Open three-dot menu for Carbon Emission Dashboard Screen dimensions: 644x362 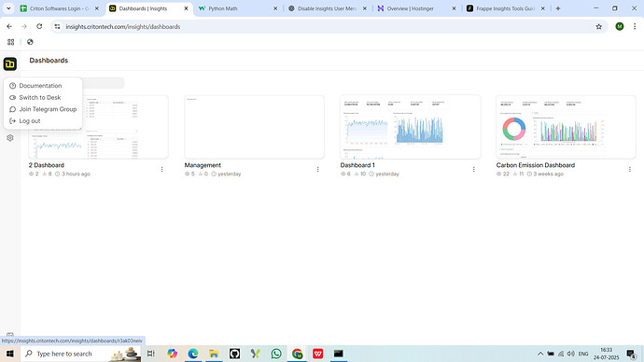click(x=630, y=169)
